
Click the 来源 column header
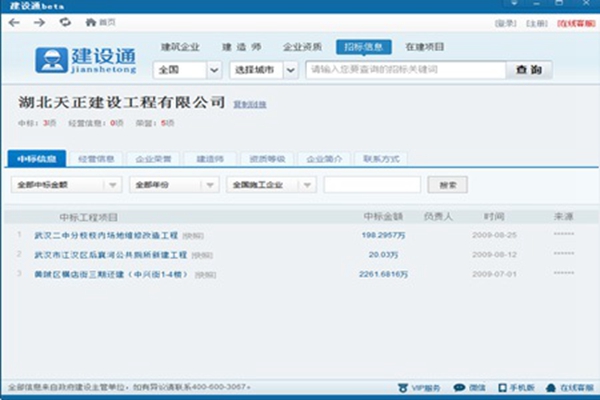[x=563, y=217]
